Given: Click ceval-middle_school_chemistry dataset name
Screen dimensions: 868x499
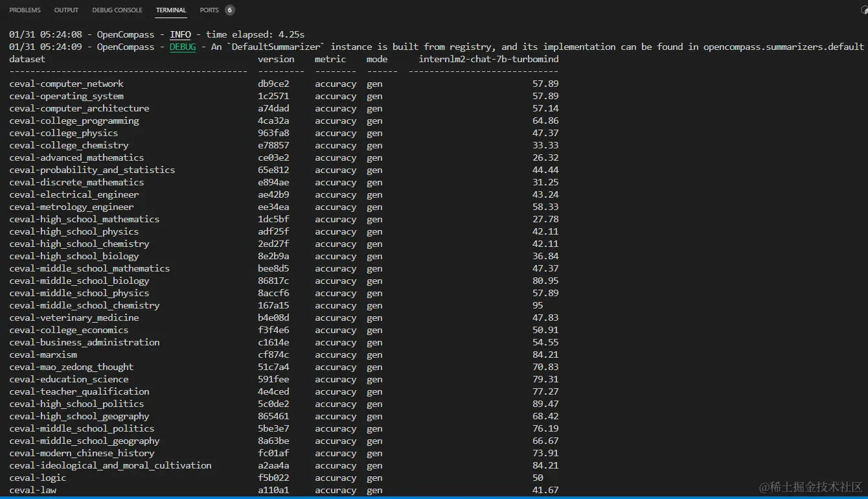Looking at the screenshot, I should point(84,305).
